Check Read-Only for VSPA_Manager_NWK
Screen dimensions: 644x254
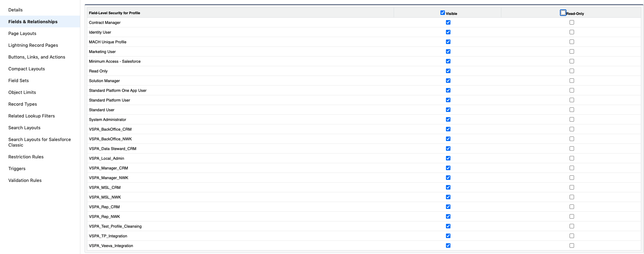click(572, 177)
